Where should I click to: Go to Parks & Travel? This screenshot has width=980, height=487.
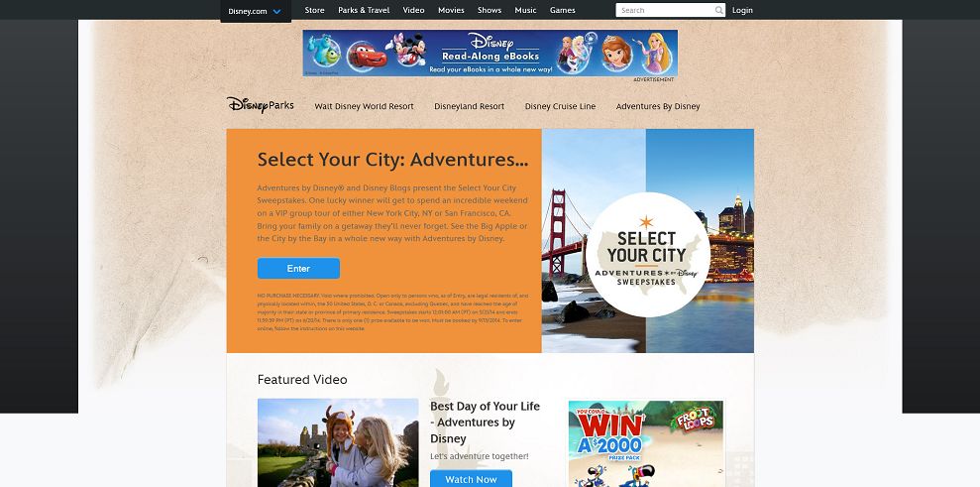[x=364, y=10]
